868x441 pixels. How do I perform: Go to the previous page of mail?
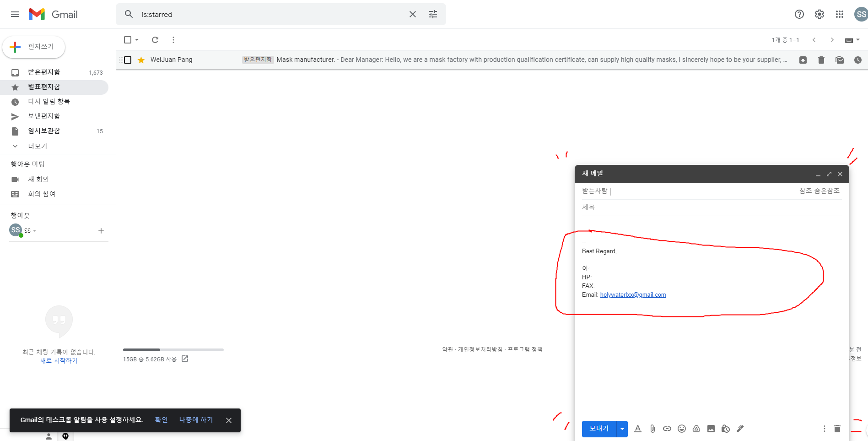814,40
